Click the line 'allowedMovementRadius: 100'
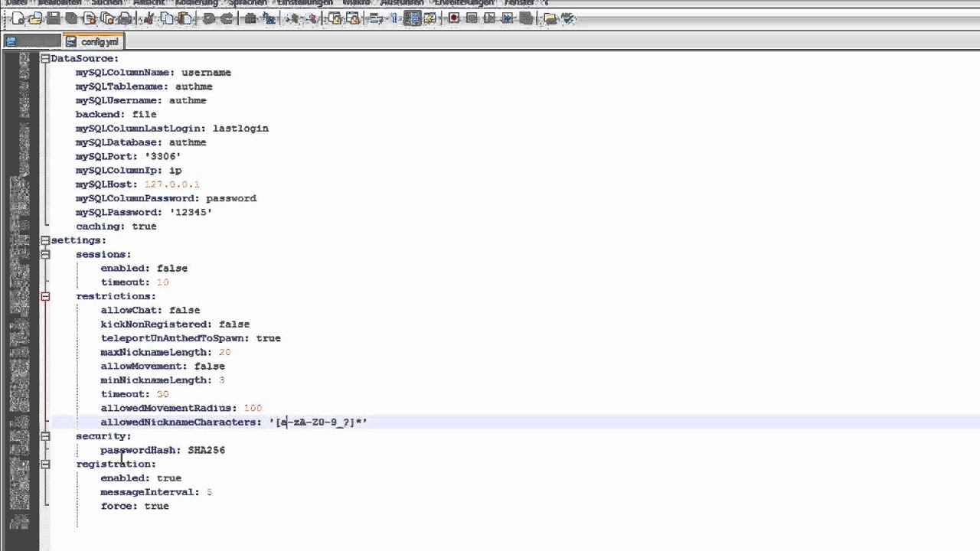This screenshot has height=551, width=980. [181, 408]
